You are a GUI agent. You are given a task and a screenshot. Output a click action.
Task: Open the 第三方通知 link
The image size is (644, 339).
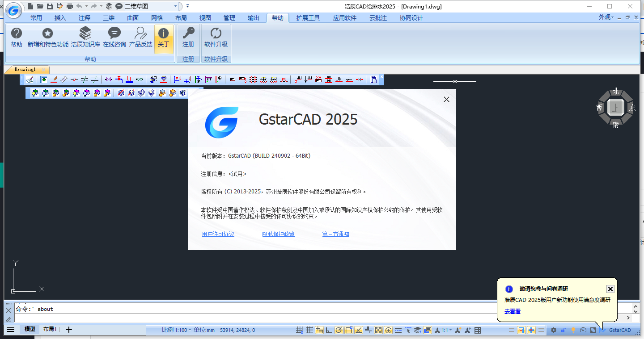(335, 234)
